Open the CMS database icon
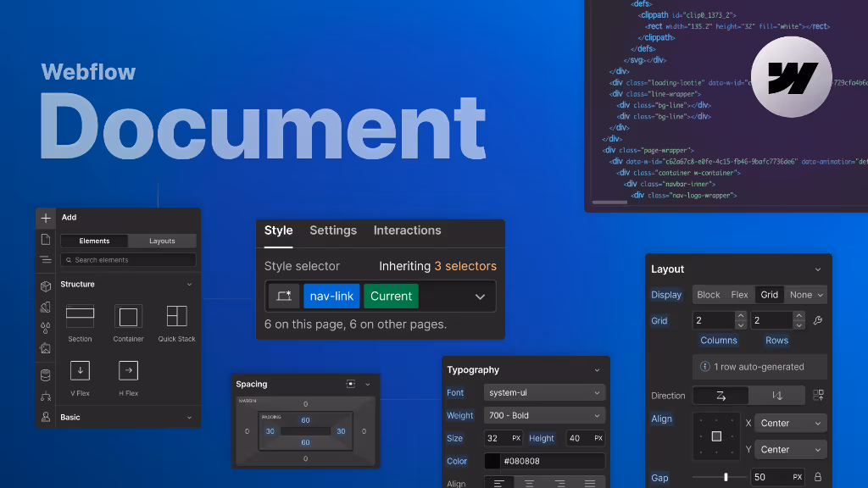The width and height of the screenshot is (868, 488). 46,375
